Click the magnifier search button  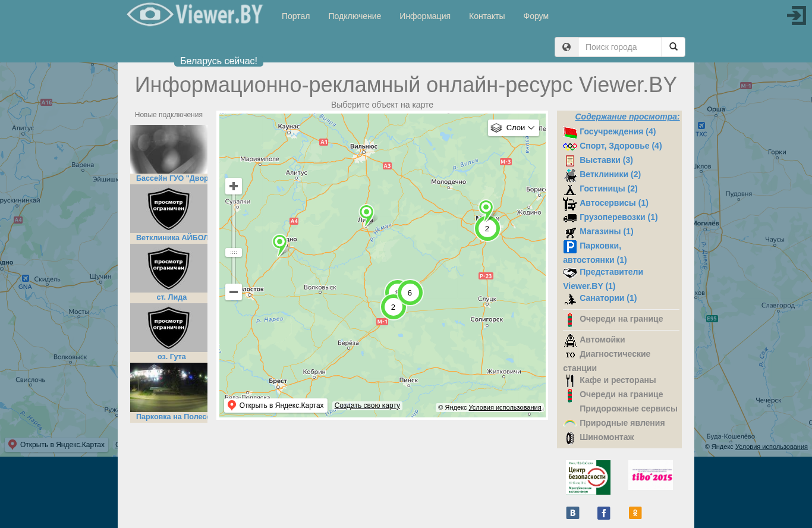(673, 47)
